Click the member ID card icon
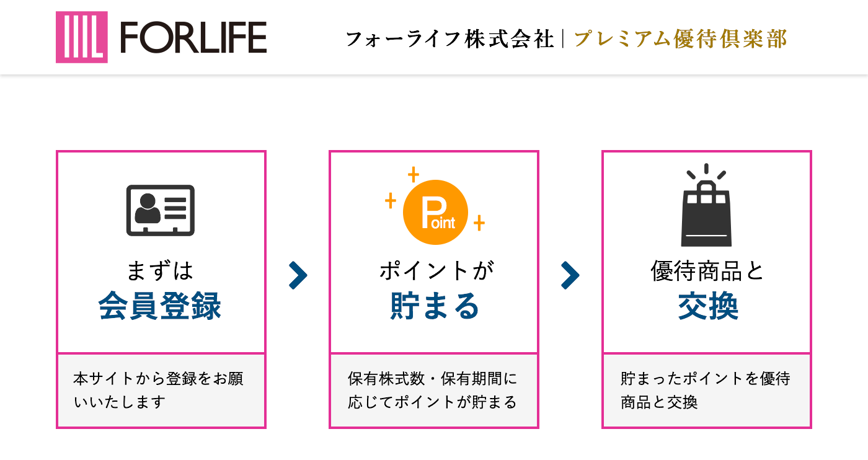 (x=161, y=210)
